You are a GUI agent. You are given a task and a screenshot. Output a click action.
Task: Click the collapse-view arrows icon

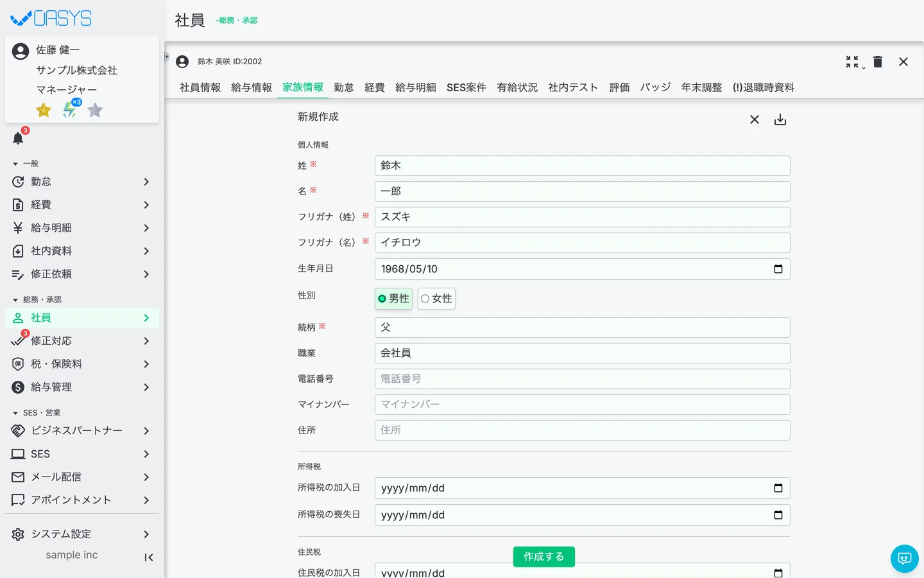(852, 62)
